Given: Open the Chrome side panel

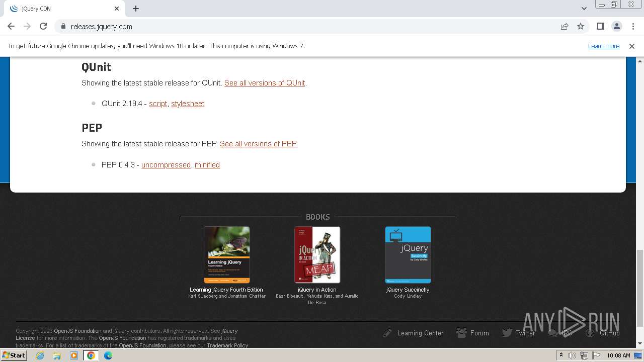Looking at the screenshot, I should coord(600,26).
